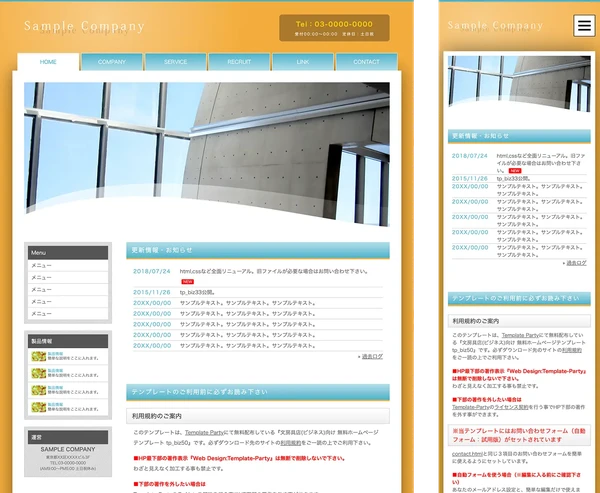Select the HOME navigation tab

coord(48,62)
